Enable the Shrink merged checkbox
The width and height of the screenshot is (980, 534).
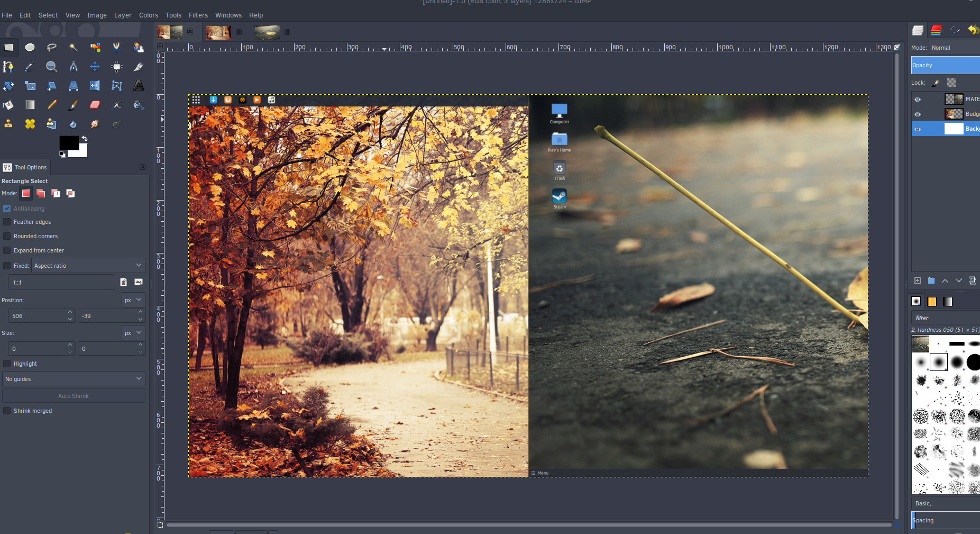pos(7,411)
